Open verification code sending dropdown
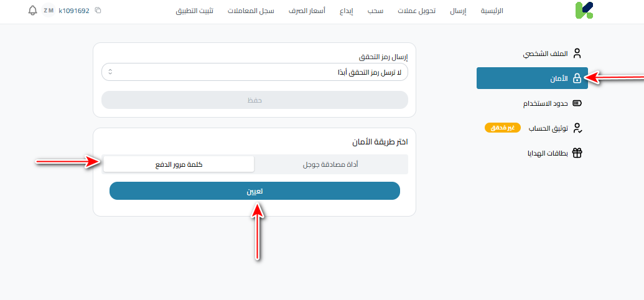The height and width of the screenshot is (300, 644). 254,72
